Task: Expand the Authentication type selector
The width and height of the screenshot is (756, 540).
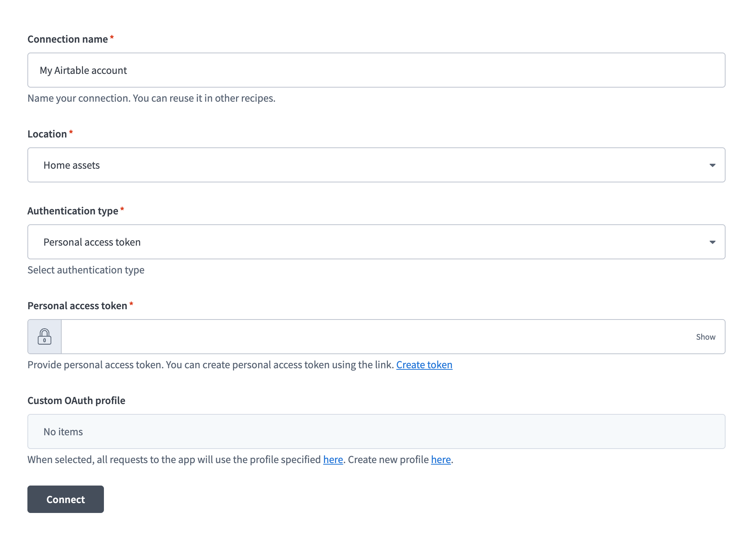Action: click(x=376, y=242)
